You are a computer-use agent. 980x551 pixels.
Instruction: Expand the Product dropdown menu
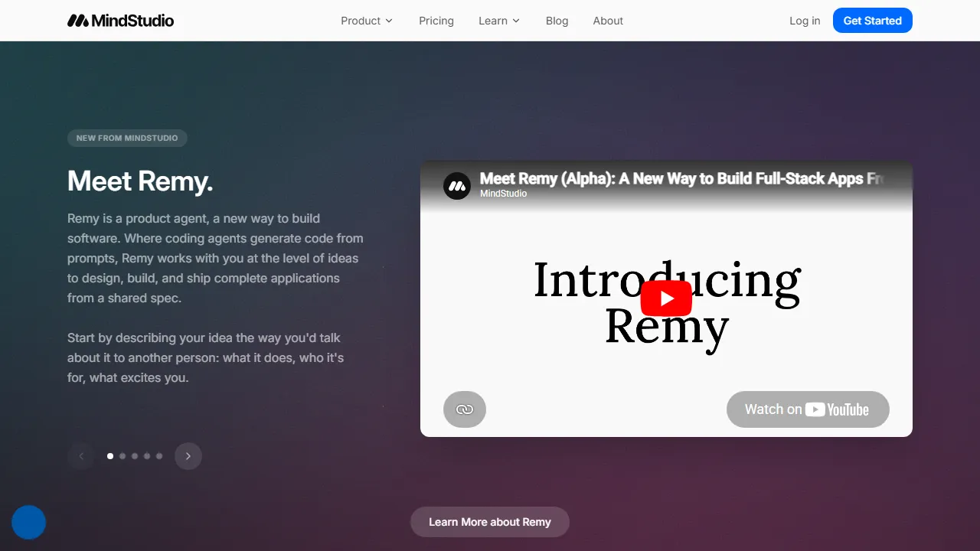pyautogui.click(x=367, y=21)
